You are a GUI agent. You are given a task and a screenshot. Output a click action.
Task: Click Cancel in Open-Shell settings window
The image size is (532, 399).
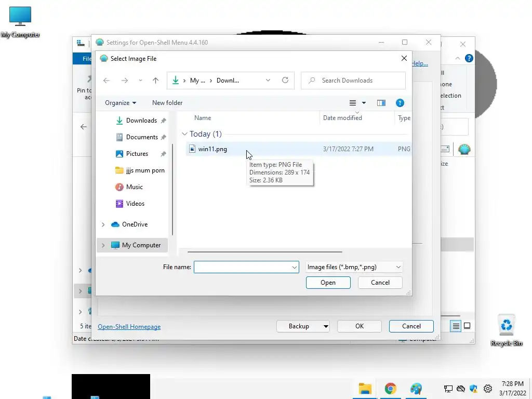coord(411,326)
